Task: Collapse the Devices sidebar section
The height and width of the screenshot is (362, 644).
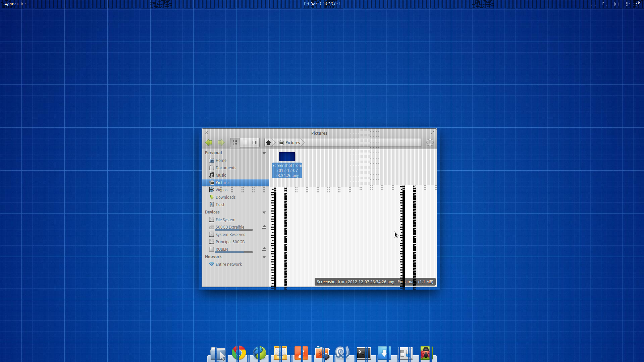Action: pos(264,213)
